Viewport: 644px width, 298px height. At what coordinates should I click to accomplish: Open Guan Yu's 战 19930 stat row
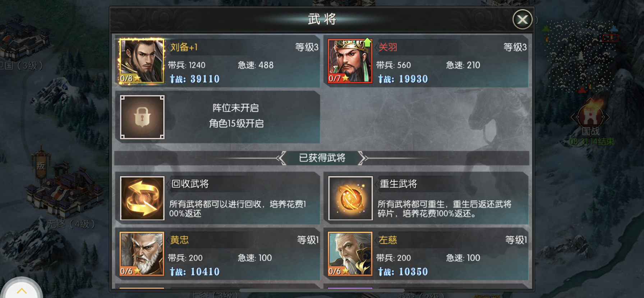click(403, 79)
